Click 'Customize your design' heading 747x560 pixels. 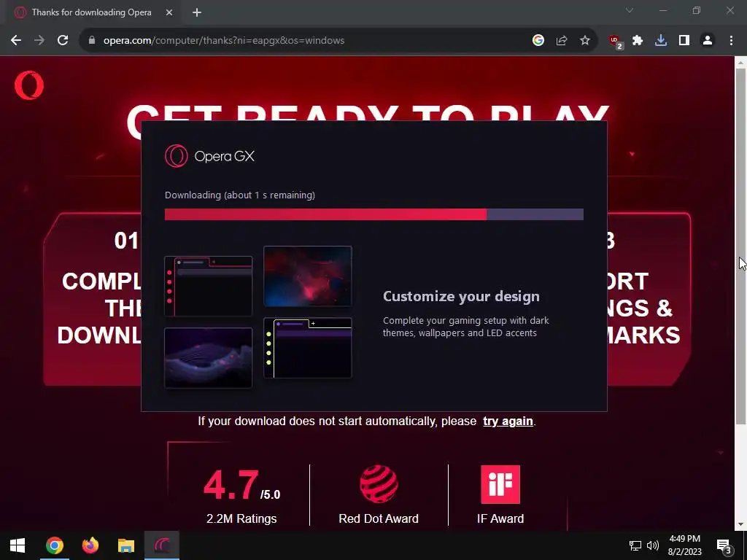click(x=461, y=296)
